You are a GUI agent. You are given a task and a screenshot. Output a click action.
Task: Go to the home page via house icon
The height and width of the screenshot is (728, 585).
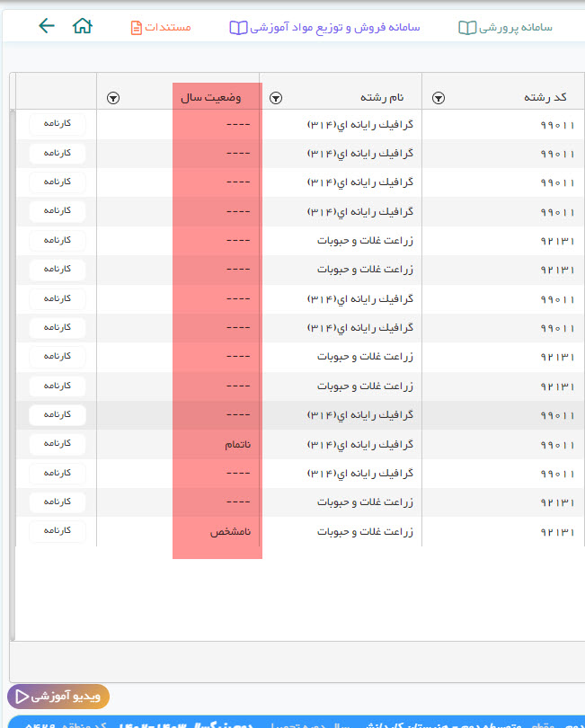click(x=83, y=26)
